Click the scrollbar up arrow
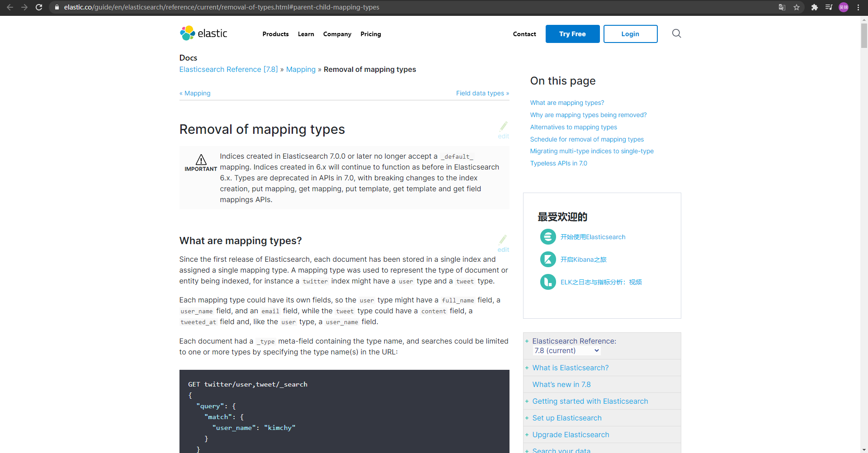Image resolution: width=868 pixels, height=453 pixels. 864,19
